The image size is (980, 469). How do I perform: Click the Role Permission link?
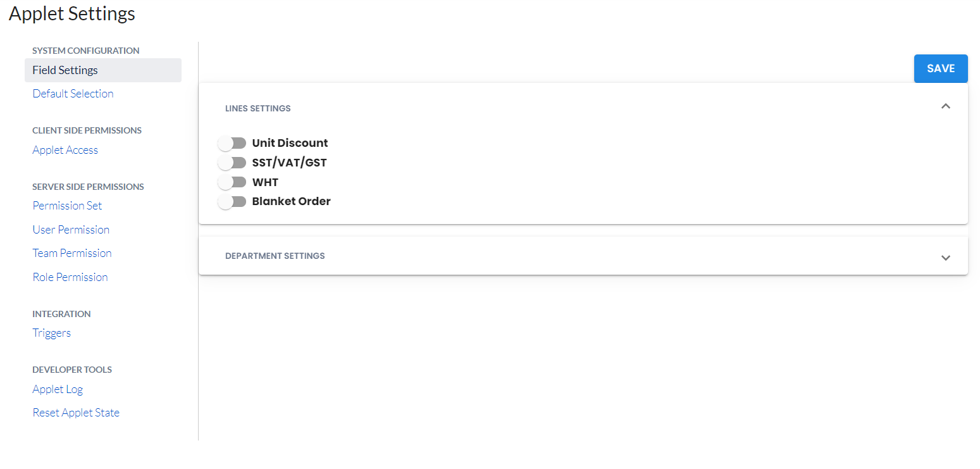pos(70,277)
